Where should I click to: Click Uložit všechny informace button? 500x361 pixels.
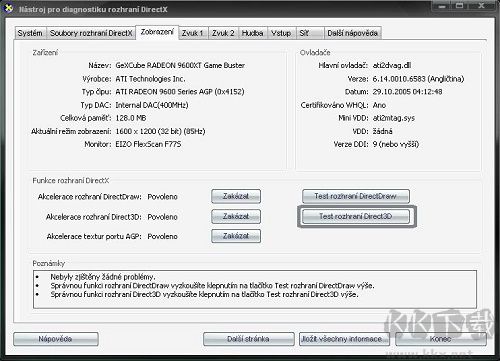(x=344, y=339)
